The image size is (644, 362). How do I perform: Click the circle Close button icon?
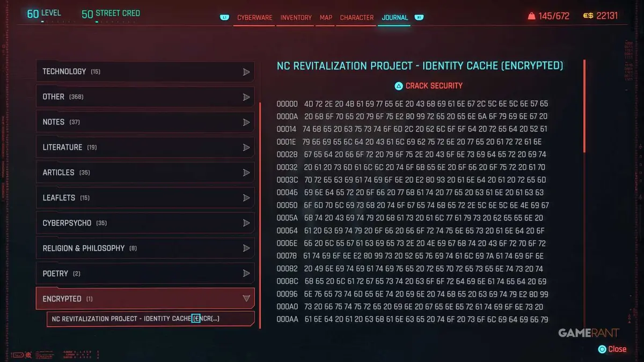click(602, 349)
